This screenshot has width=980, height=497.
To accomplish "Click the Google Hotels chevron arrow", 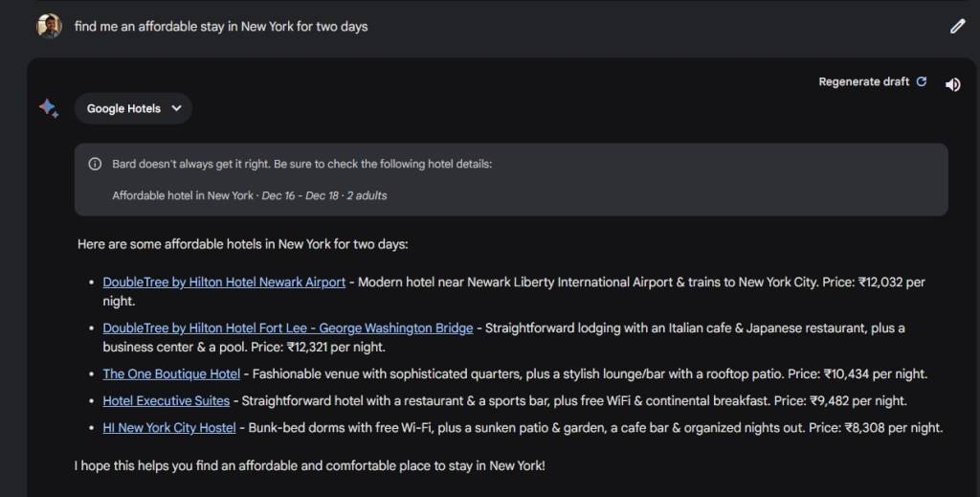I will (176, 108).
